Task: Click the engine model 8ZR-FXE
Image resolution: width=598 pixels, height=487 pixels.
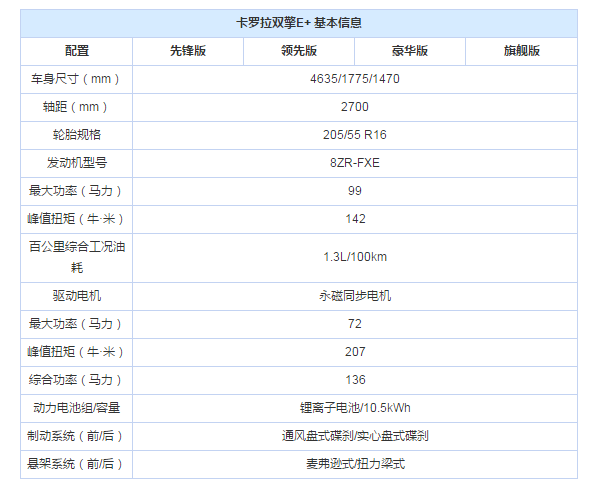Action: tap(355, 163)
